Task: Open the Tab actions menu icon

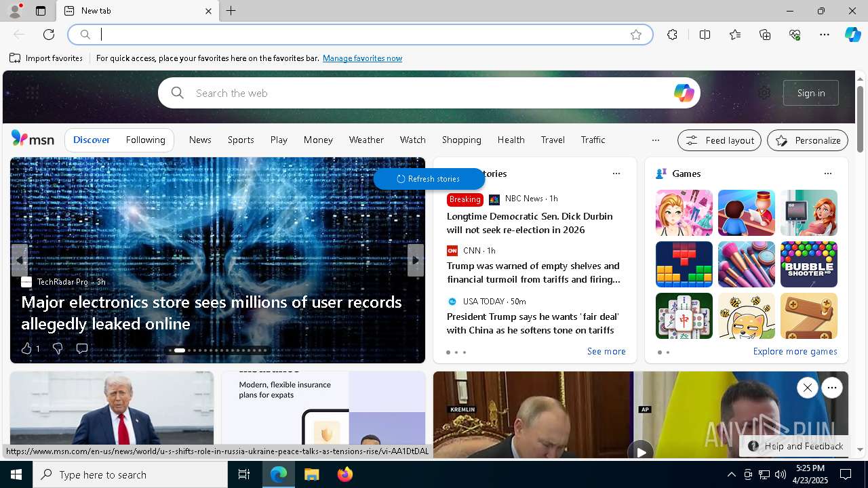Action: (x=41, y=11)
